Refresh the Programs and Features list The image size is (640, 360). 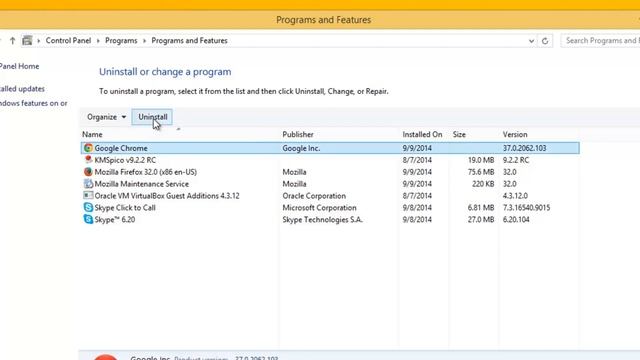pyautogui.click(x=545, y=41)
